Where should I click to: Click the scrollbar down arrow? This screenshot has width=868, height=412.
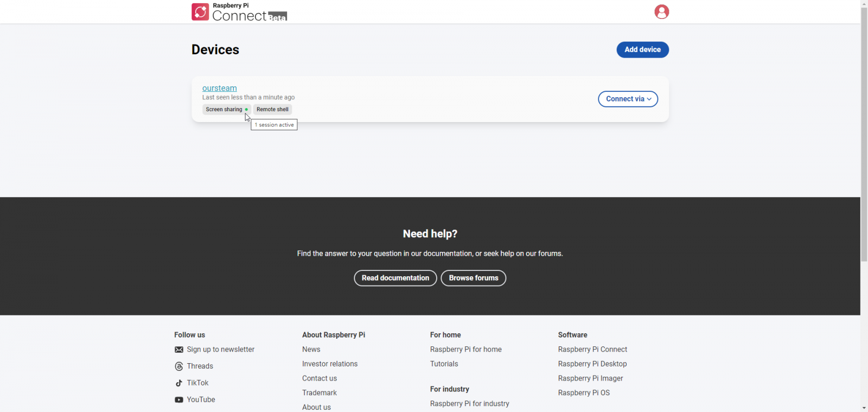(864, 408)
